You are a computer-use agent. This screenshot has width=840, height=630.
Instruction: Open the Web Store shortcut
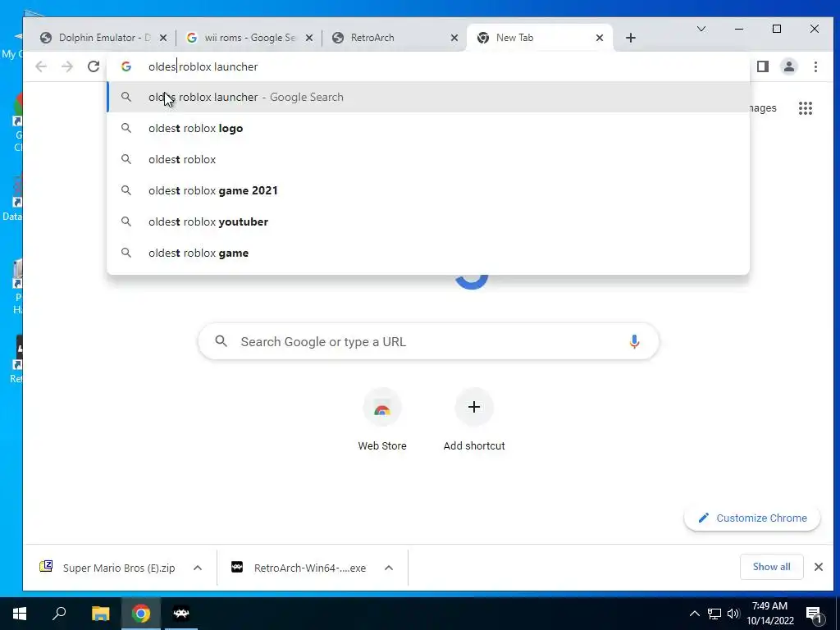(x=382, y=421)
